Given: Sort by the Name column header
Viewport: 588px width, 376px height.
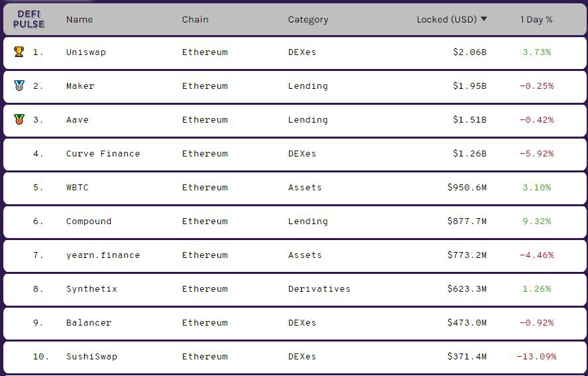Looking at the screenshot, I should click(79, 19).
